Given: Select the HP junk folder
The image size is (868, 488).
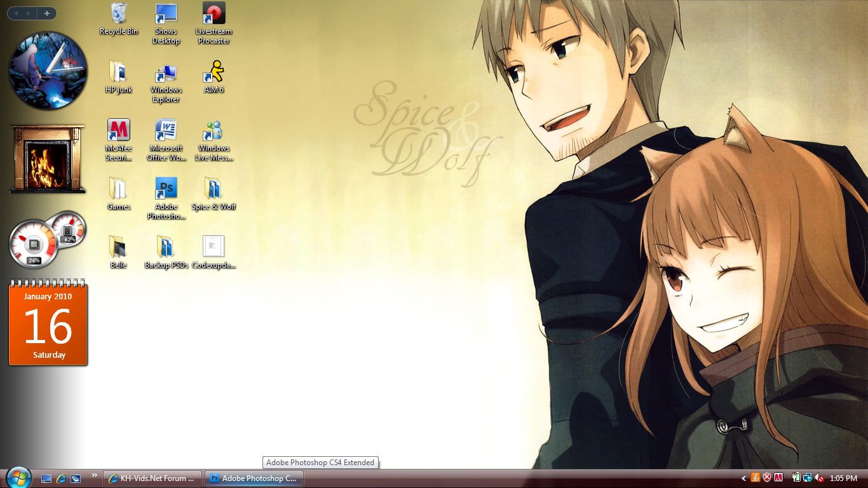Looking at the screenshot, I should 119,77.
